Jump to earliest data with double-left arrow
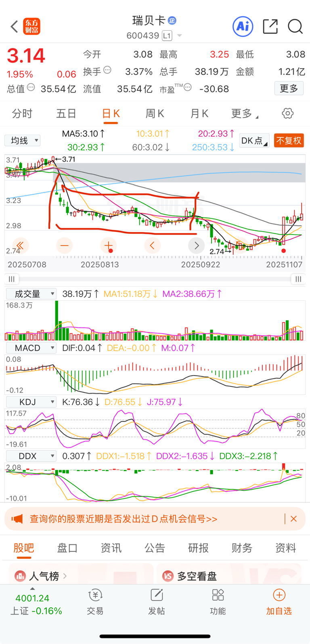The height and width of the screenshot is (644, 310). coord(20,245)
